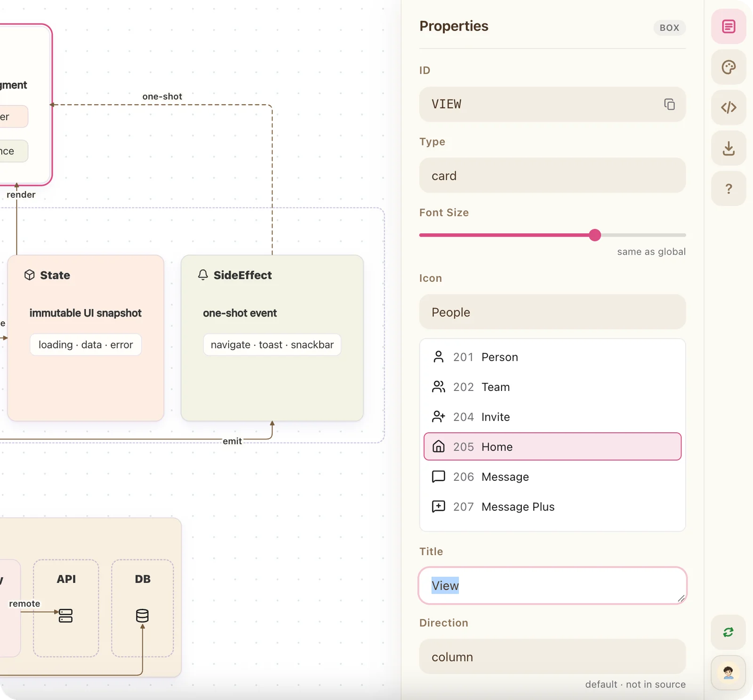This screenshot has height=700, width=753.
Task: Select the 204 Invite icon option
Action: [553, 417]
